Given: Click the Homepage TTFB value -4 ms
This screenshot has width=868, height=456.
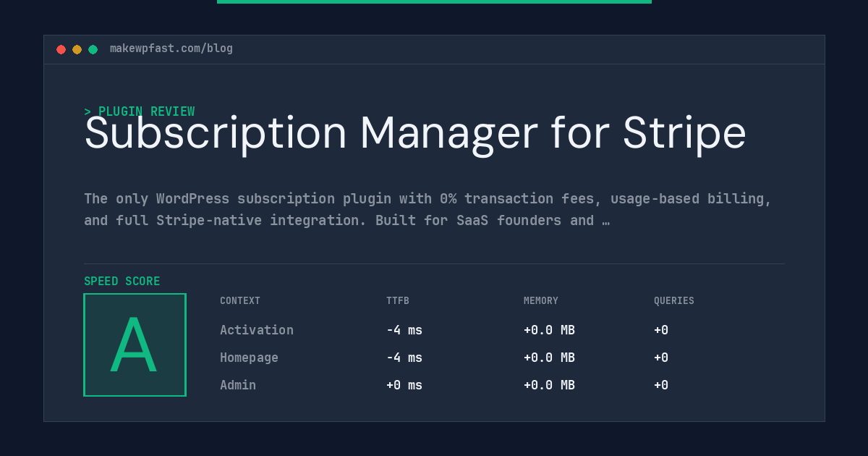Looking at the screenshot, I should [x=404, y=358].
